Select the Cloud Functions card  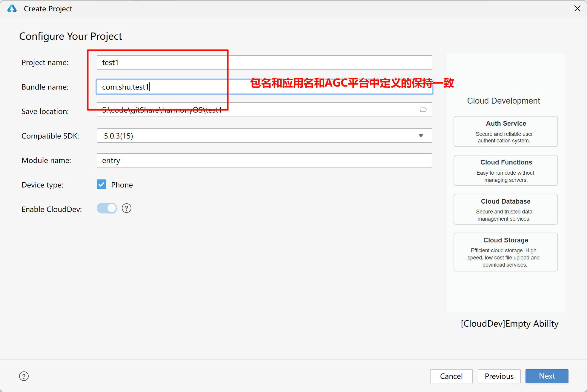pos(505,170)
